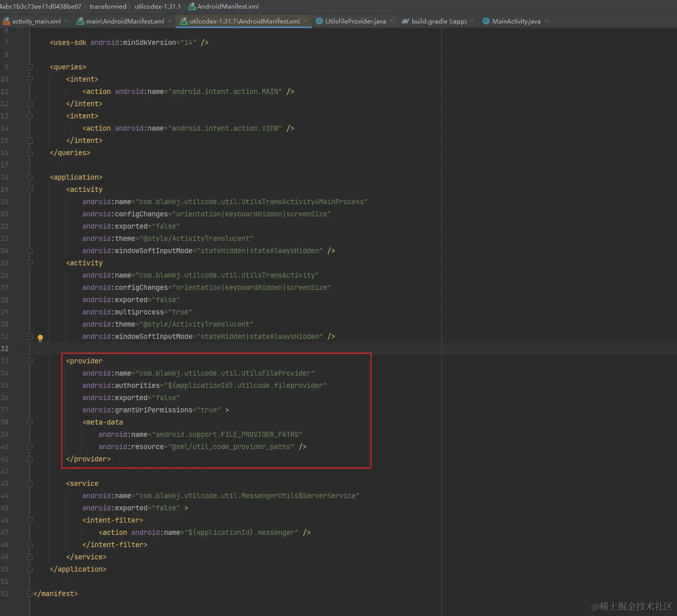Click the second @style/ActivityTranslucent theme on line 30

pyautogui.click(x=196, y=324)
